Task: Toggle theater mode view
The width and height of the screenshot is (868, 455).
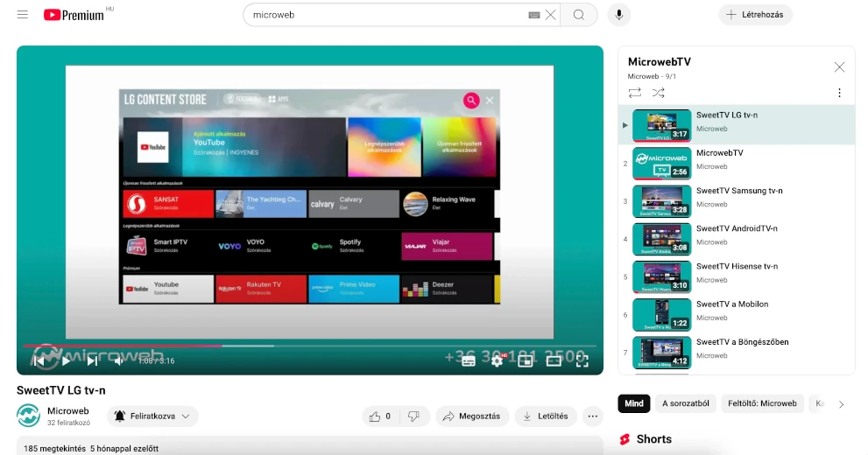Action: click(x=554, y=361)
